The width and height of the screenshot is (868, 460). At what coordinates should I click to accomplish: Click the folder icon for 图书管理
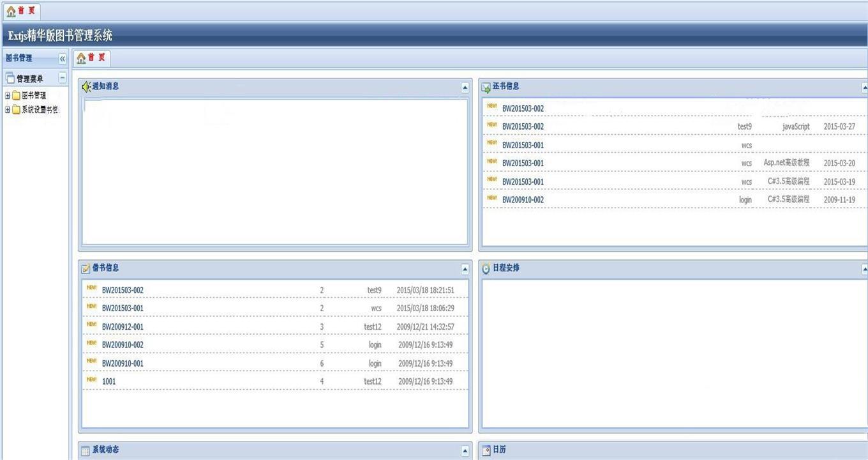coord(16,95)
